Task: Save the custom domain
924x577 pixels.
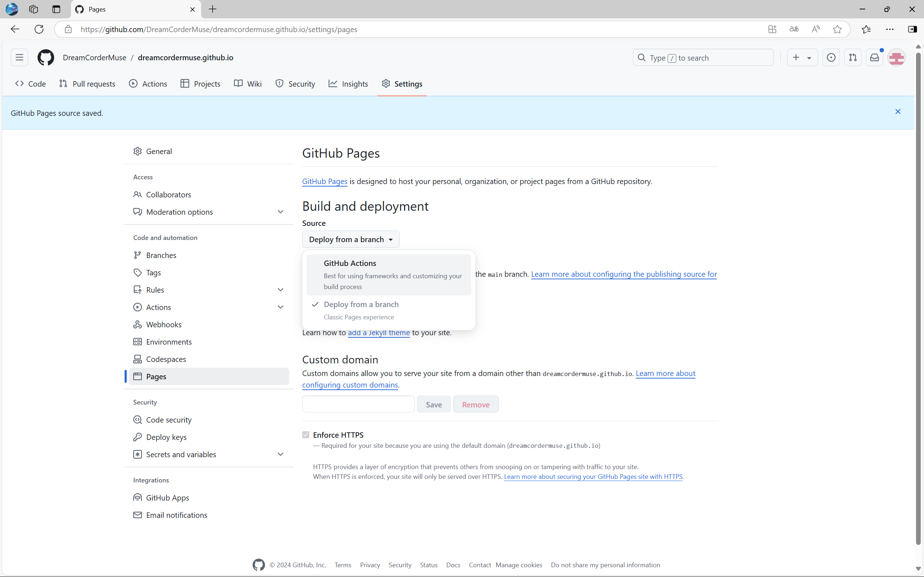Action: click(x=434, y=404)
